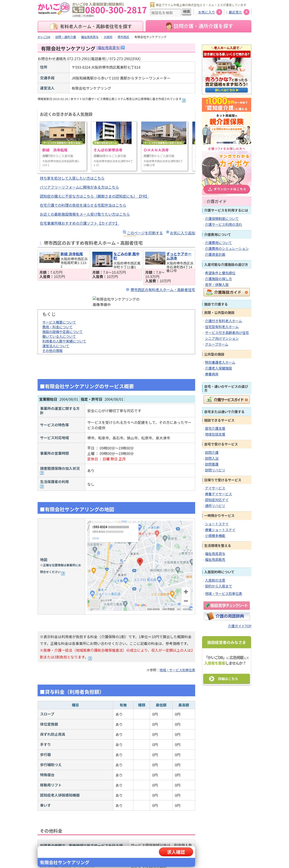Open グループホーム sidebar link
Viewport: 289px width, 868px height.
tap(216, 344)
